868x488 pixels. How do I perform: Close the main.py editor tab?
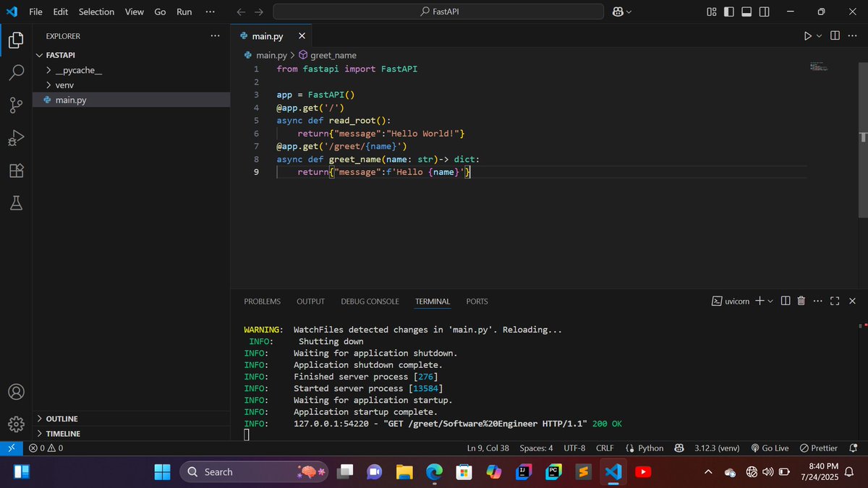[302, 35]
